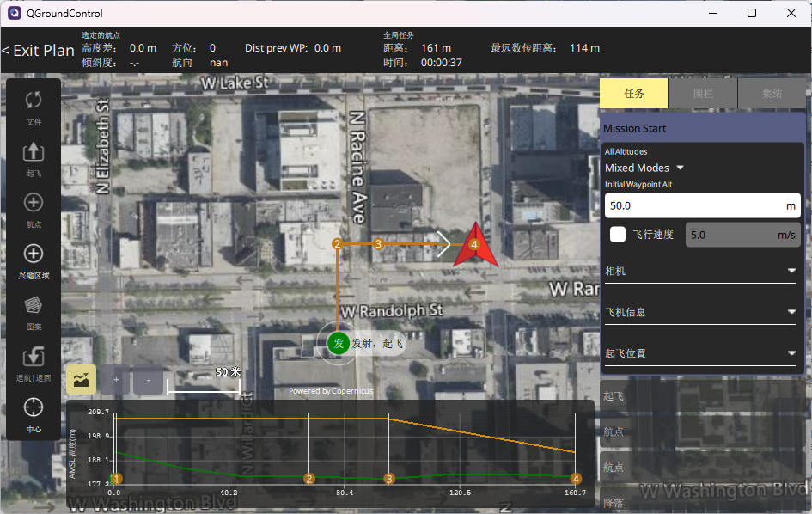Select waypoint 2 in terrain chart
The height and width of the screenshot is (514, 812).
pos(309,479)
